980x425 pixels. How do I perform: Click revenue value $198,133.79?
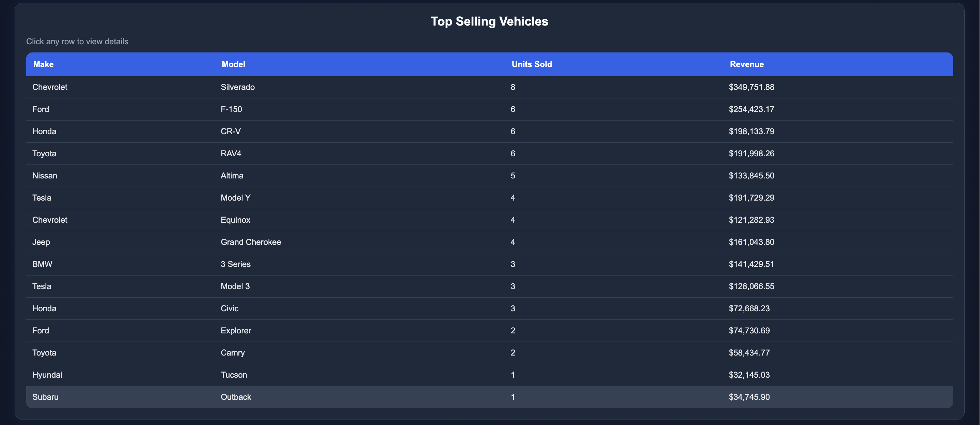pos(752,131)
